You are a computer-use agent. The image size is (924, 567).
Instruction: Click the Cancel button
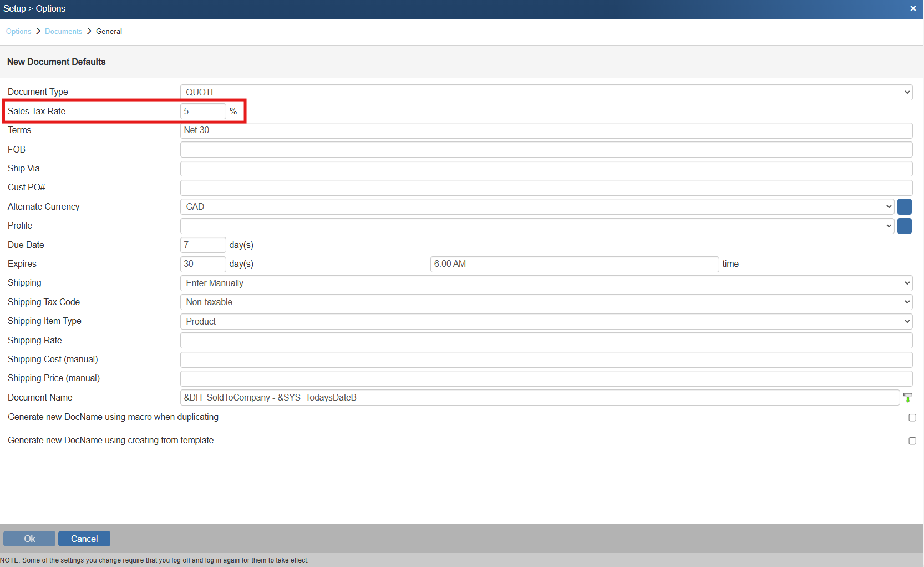tap(84, 539)
